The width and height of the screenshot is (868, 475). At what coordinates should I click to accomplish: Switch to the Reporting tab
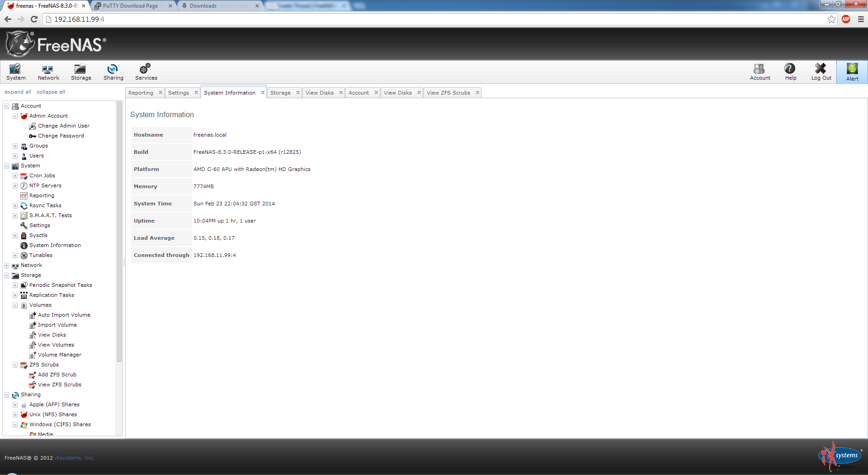point(141,93)
